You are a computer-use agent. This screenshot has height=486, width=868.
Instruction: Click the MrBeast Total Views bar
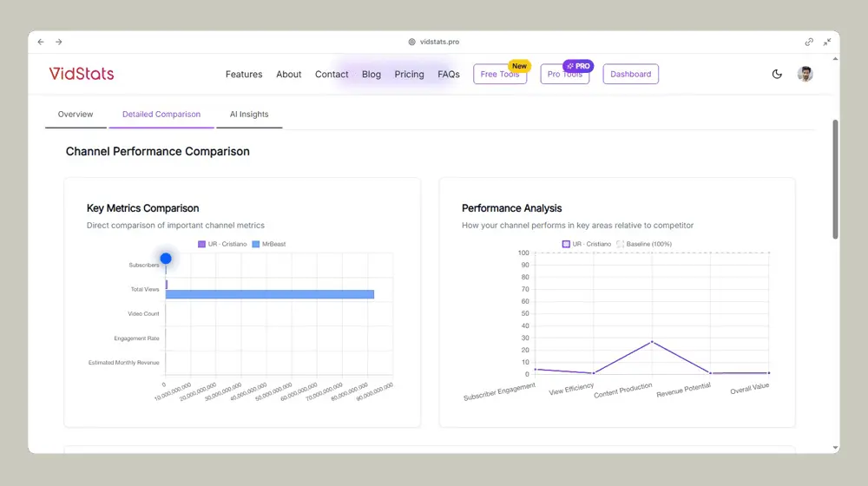(270, 294)
